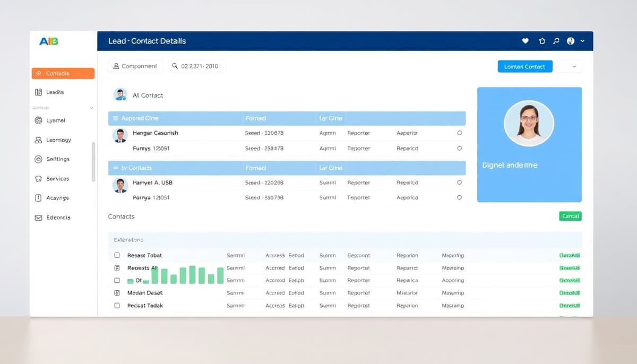Viewport: 637px width, 364px height.
Task: Open the Settings gear icon in the sidebar
Action: (39, 159)
